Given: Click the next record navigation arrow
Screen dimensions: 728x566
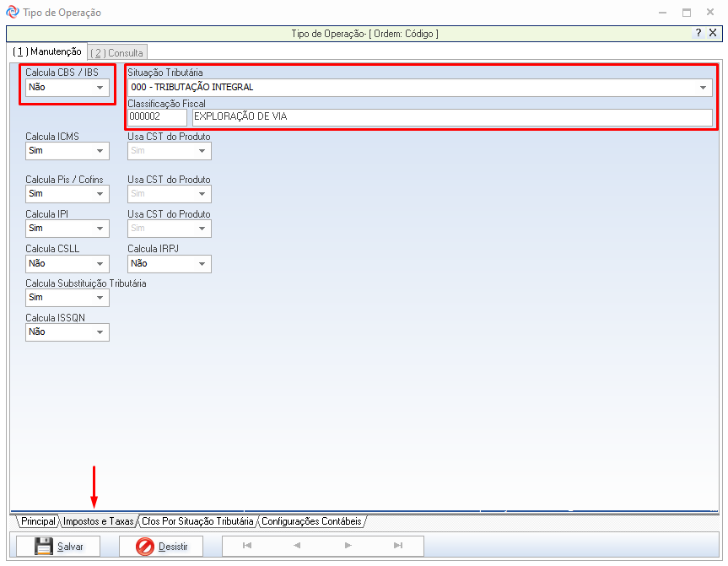Looking at the screenshot, I should 348,546.
